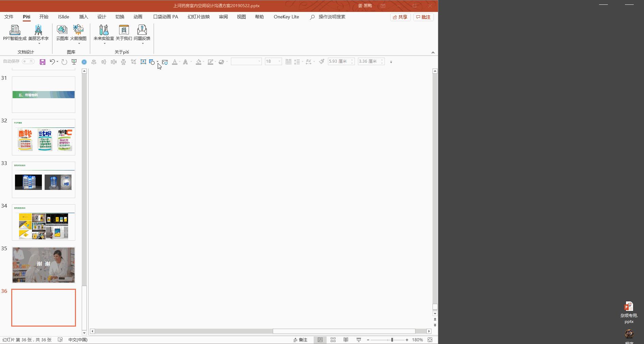
Task: Click the three-bar horizontal distribute icon
Action: (114, 62)
